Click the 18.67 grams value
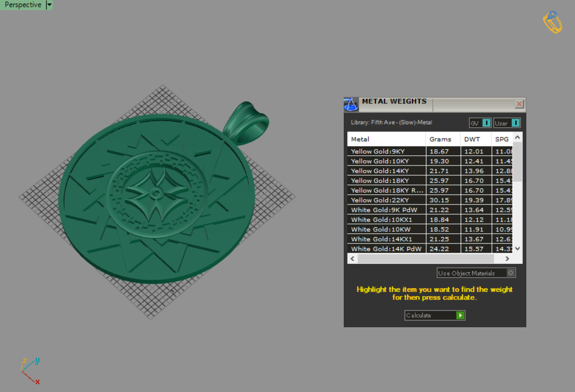Viewport: 575px width, 392px height. [439, 151]
